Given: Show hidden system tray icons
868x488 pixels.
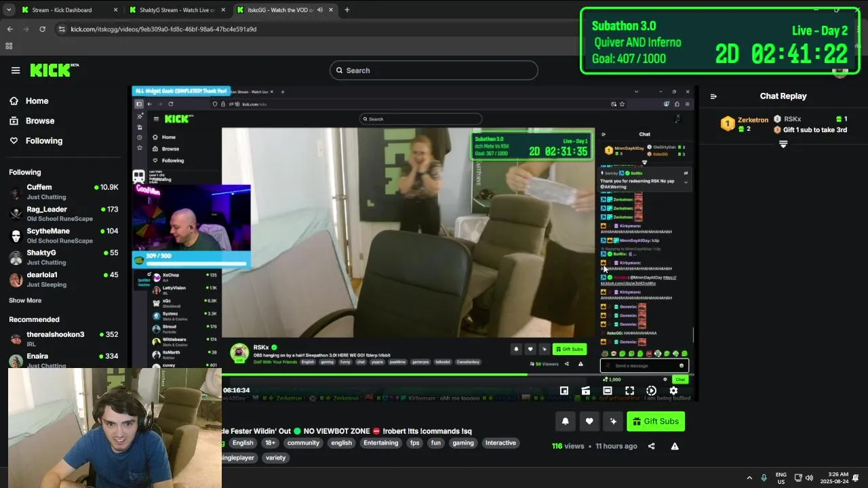Looking at the screenshot, I should [749, 478].
